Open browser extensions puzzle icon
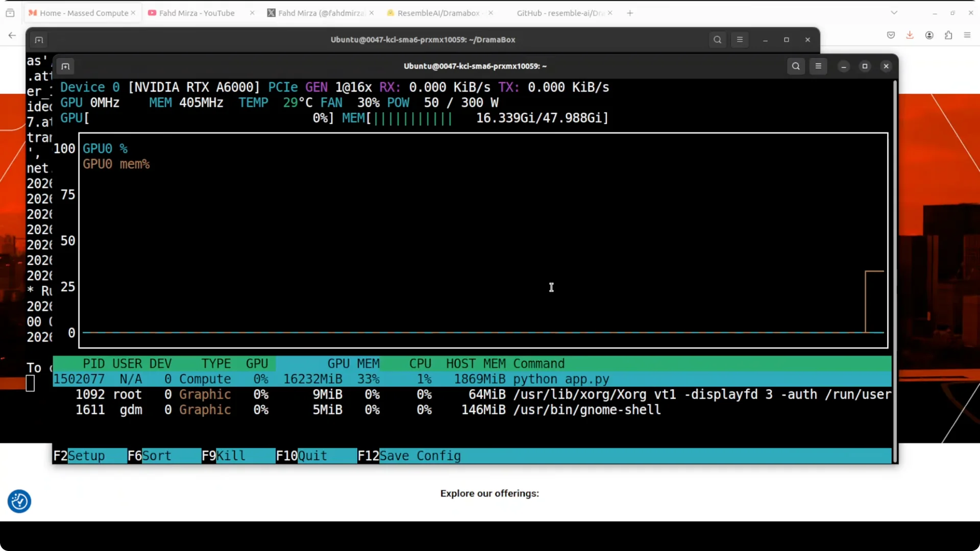Viewport: 980px width, 551px height. click(948, 35)
